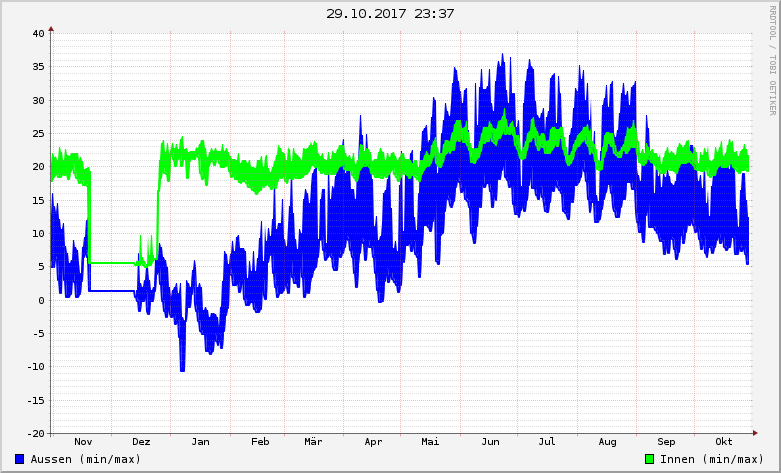Viewport: 781px width, 473px height.
Task: Click the 'Aussen (min/max)' legend label
Action: point(86,459)
